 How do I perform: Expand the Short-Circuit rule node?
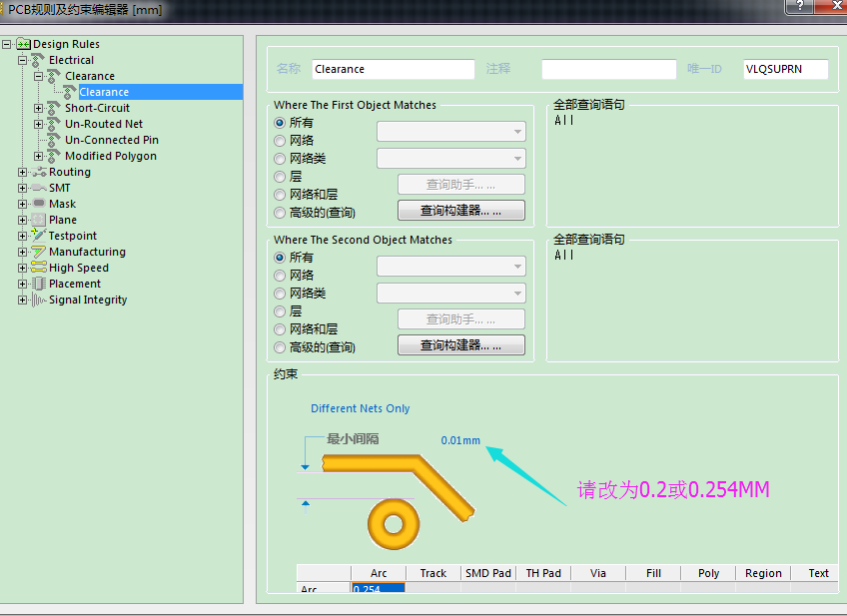pyautogui.click(x=39, y=108)
